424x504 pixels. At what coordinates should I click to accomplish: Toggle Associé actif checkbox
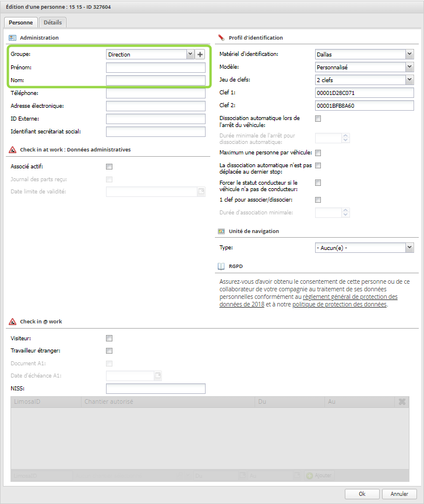point(109,167)
